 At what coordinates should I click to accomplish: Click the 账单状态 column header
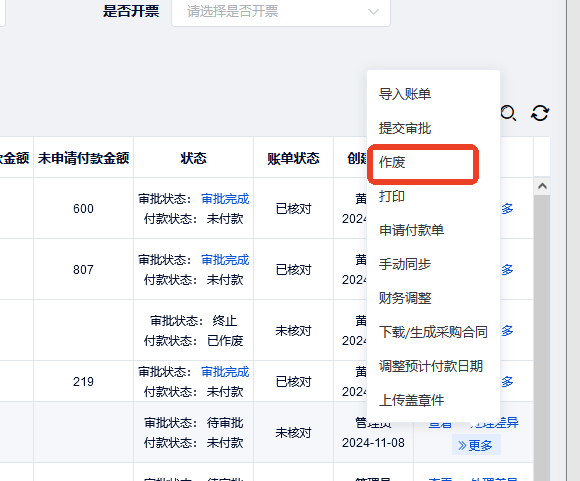(293, 158)
